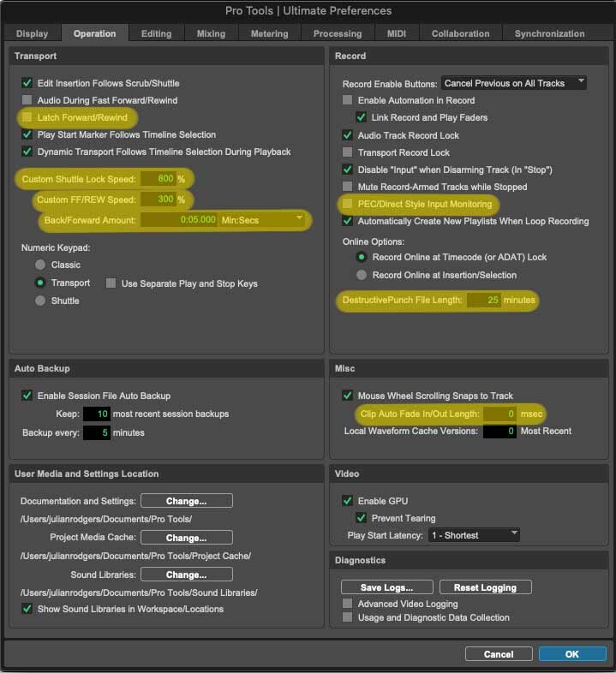The height and width of the screenshot is (673, 616).
Task: Enable PEC/Direct Style Input Monitoring
Action: (x=348, y=204)
